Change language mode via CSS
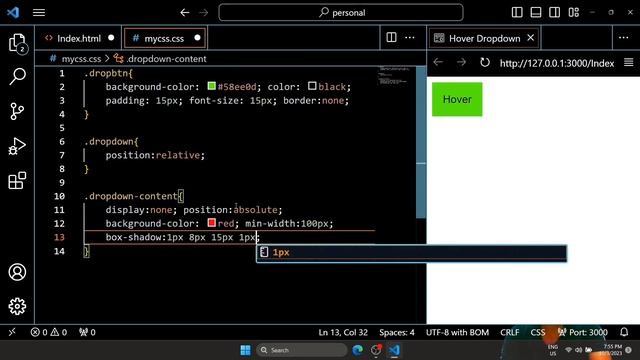 (x=538, y=332)
